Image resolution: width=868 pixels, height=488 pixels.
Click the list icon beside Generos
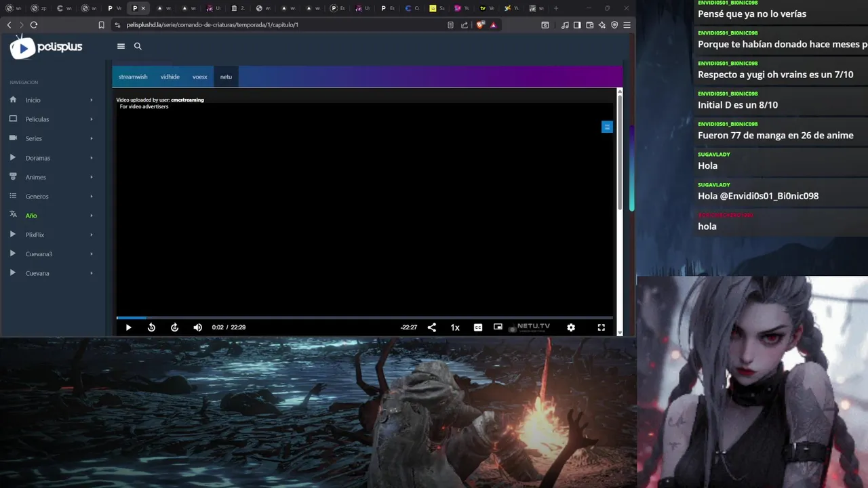point(13,196)
